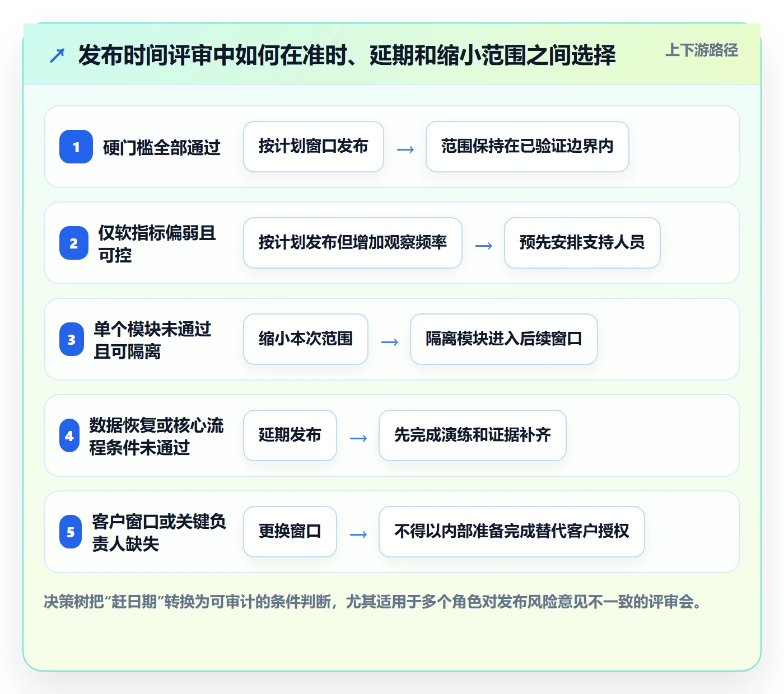Image resolution: width=784 pixels, height=694 pixels.
Task: Select the number 4 step badge
Action: [69, 435]
